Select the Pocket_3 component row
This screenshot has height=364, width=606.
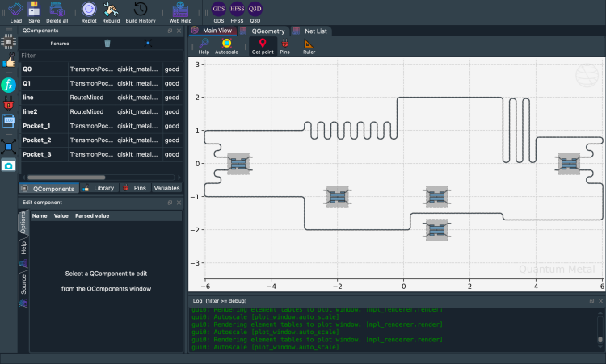click(101, 154)
